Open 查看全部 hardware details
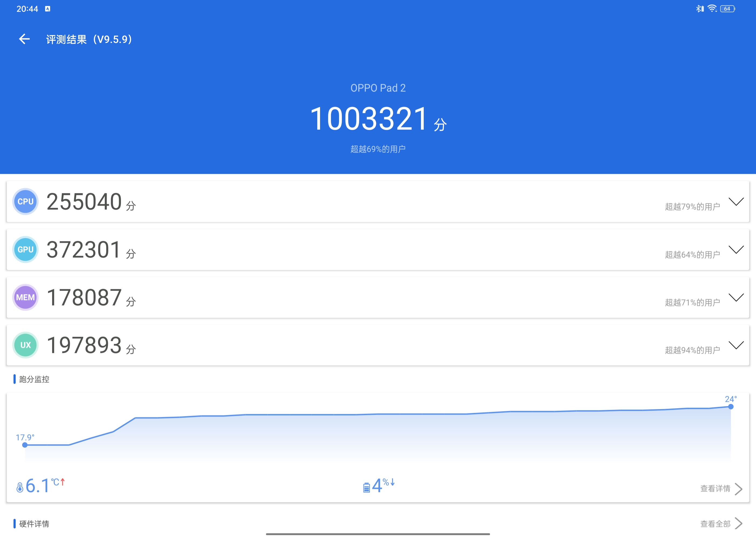 [715, 524]
